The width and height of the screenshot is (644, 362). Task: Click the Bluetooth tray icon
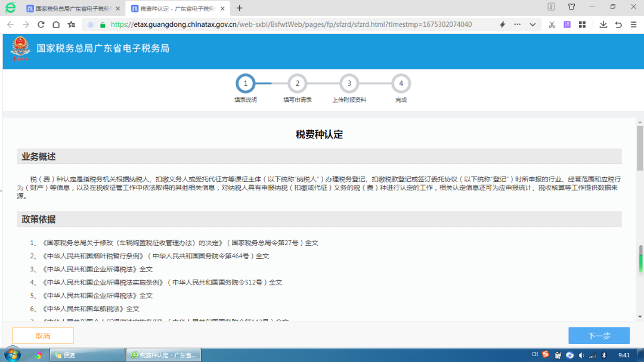point(604,355)
